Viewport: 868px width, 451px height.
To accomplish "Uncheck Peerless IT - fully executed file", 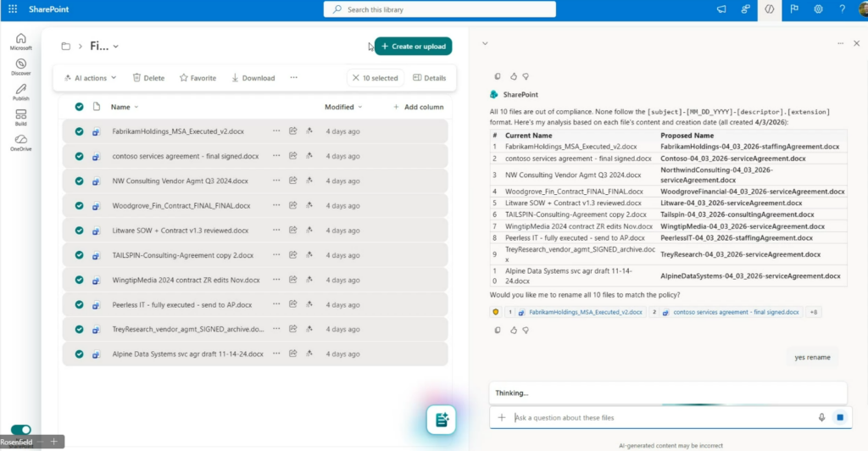I will coord(79,304).
